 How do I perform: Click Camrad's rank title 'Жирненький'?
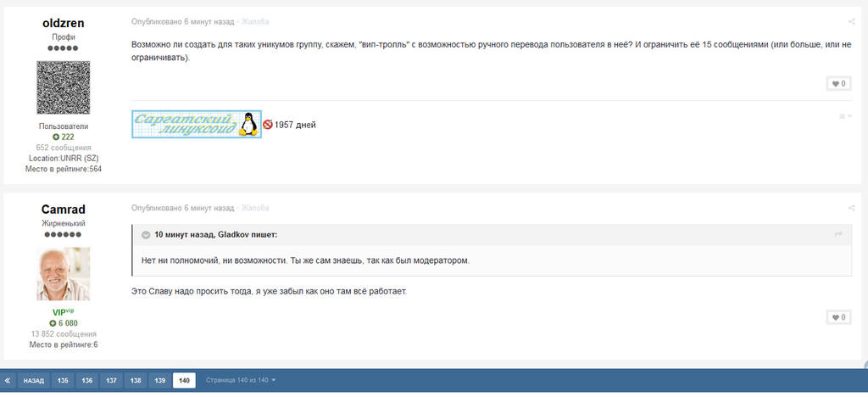63,224
